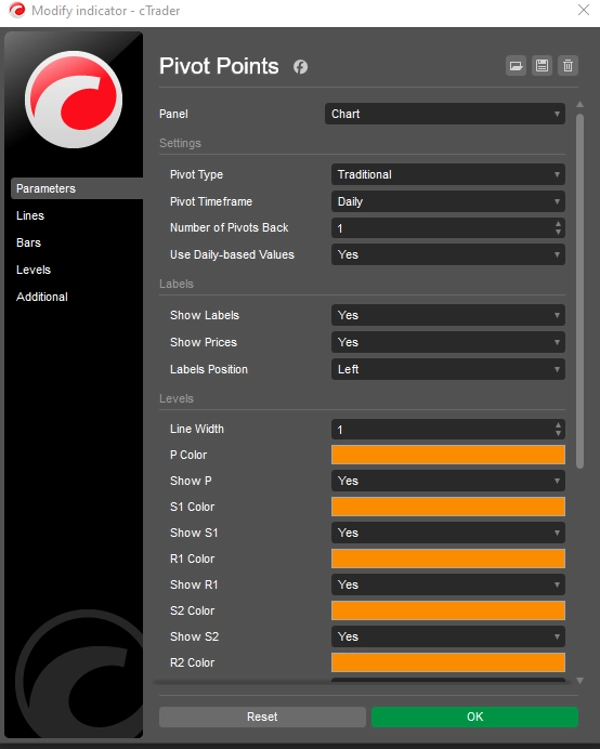Click the cTrader logo in title bar
This screenshot has height=749, width=600.
pyautogui.click(x=15, y=10)
